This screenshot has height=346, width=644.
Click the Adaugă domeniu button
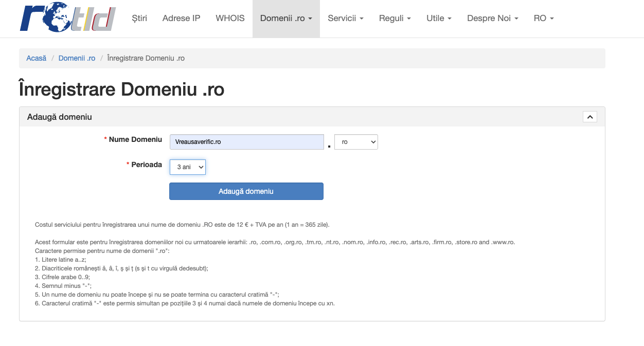click(x=246, y=191)
